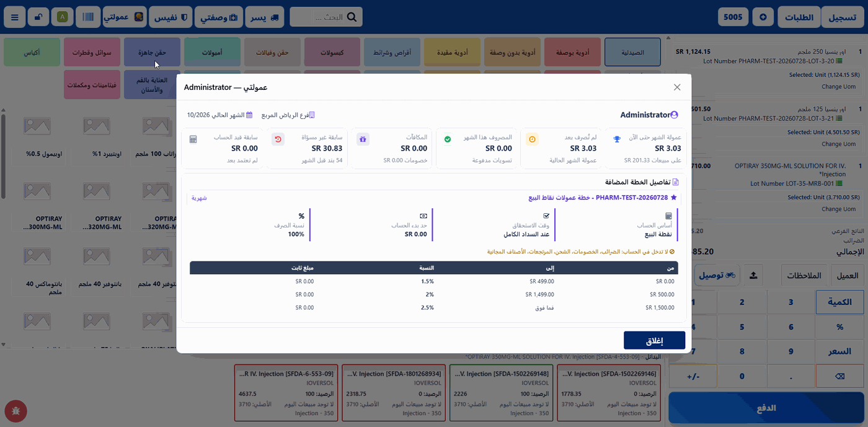Click the backspace key on numpad
Image resolution: width=868 pixels, height=427 pixels.
[x=839, y=376]
